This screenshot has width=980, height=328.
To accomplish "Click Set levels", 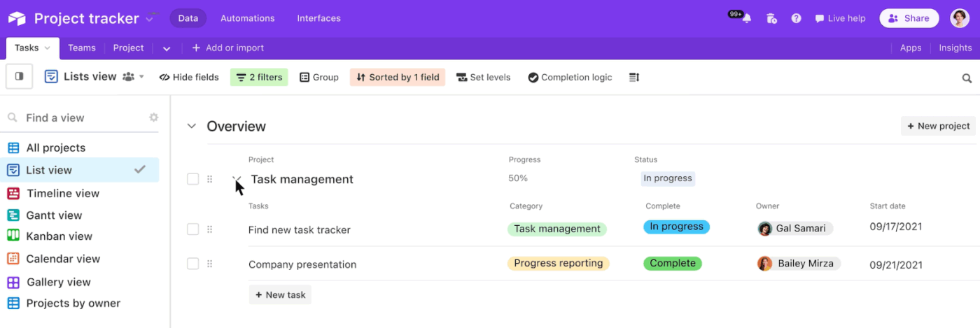I will click(x=483, y=78).
